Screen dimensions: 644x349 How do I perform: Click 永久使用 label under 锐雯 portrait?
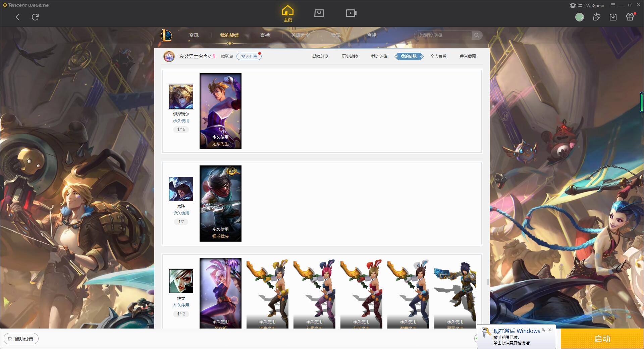pos(181,305)
